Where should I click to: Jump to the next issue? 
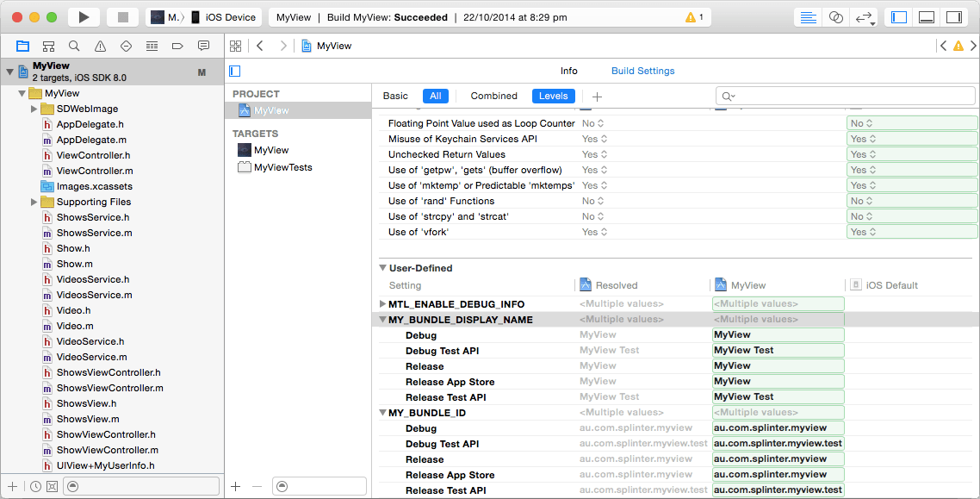click(973, 46)
